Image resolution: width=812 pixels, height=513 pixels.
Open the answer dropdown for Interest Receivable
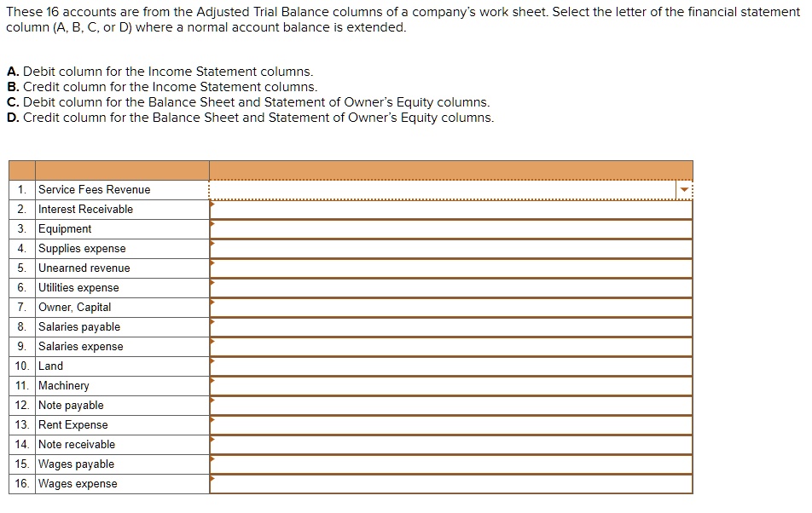click(x=450, y=209)
